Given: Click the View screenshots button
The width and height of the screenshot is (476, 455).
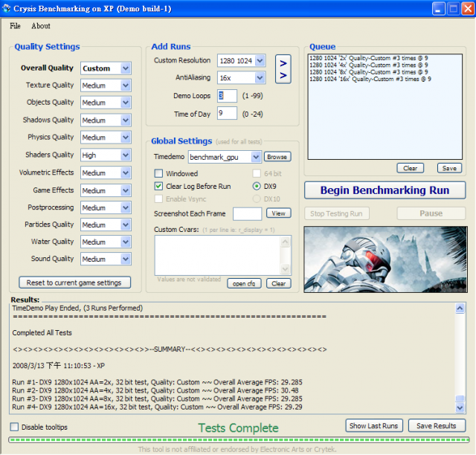Looking at the screenshot, I should (278, 213).
